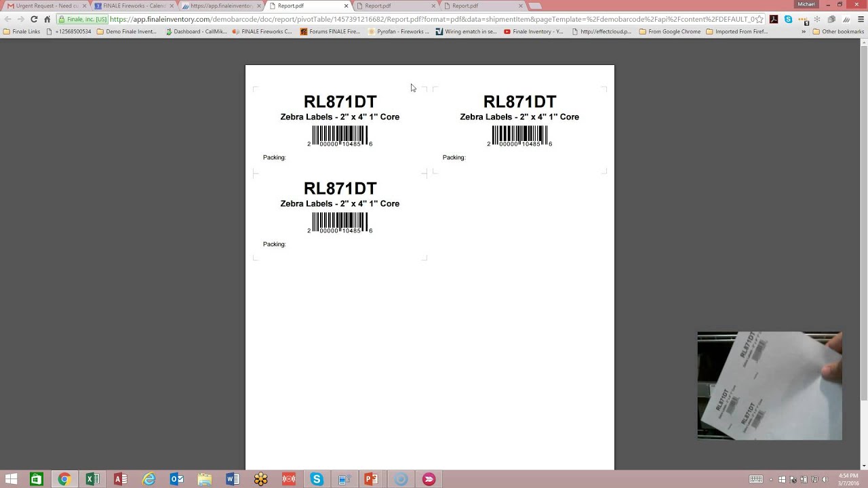Image resolution: width=868 pixels, height=488 pixels.
Task: Open the Chrome hamburger menu
Action: [x=861, y=19]
